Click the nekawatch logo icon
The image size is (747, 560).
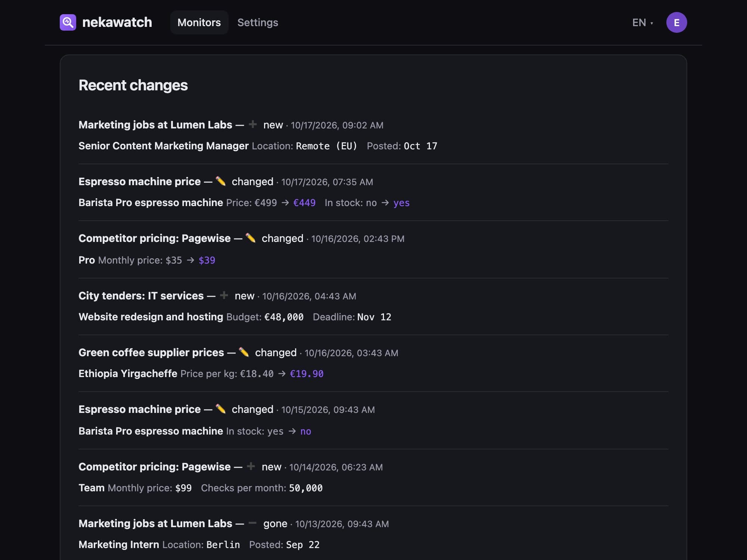pyautogui.click(x=68, y=22)
